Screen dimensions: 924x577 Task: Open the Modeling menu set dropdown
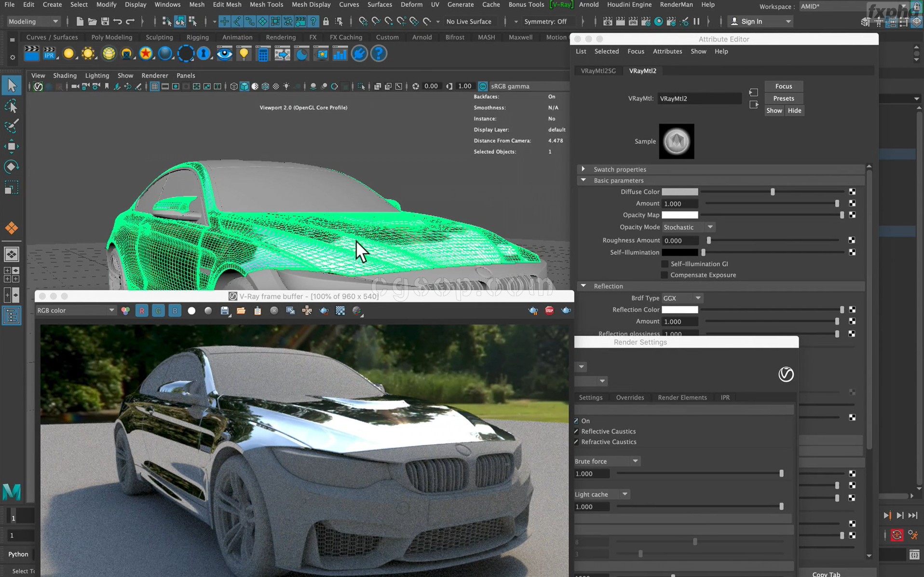tap(33, 21)
